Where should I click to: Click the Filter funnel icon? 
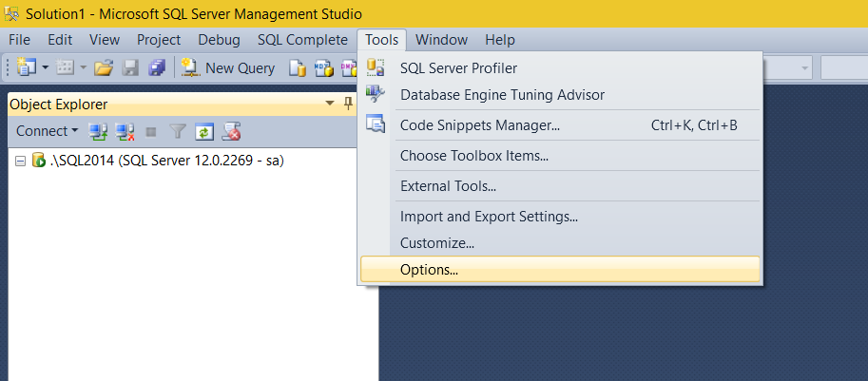coord(178,131)
